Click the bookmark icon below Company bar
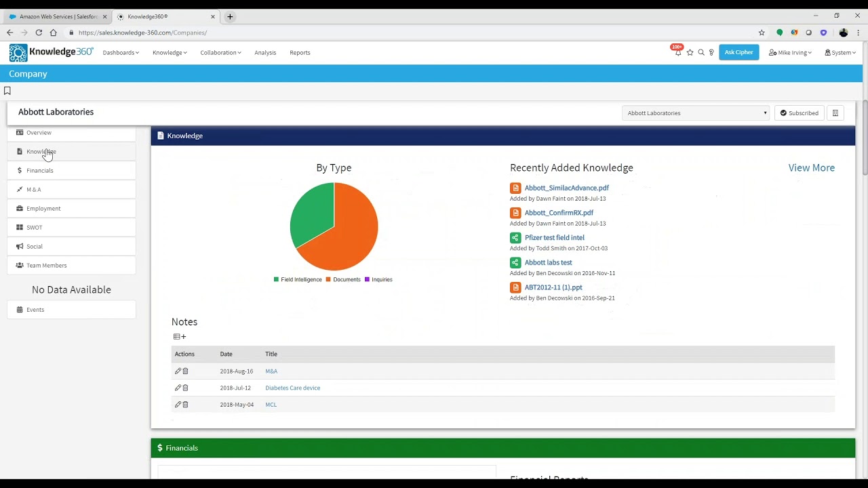This screenshot has height=488, width=868. pos(7,91)
